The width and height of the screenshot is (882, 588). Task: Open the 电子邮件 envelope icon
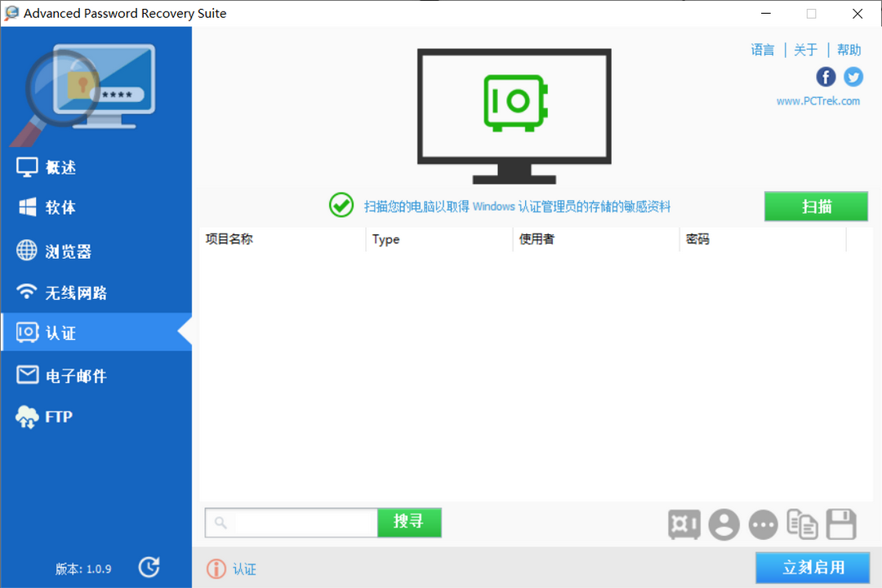click(27, 375)
